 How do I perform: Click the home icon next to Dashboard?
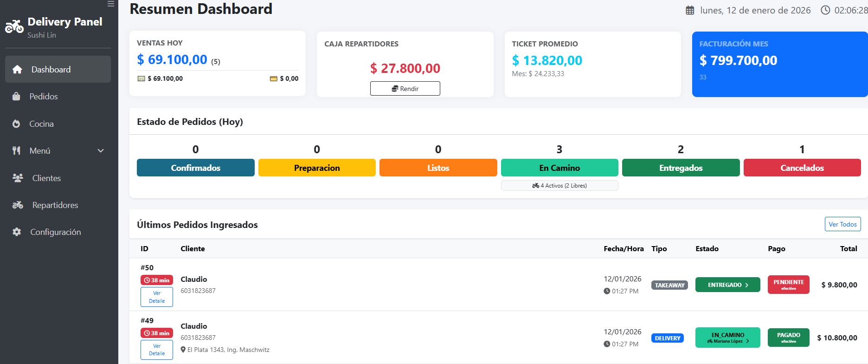[17, 70]
